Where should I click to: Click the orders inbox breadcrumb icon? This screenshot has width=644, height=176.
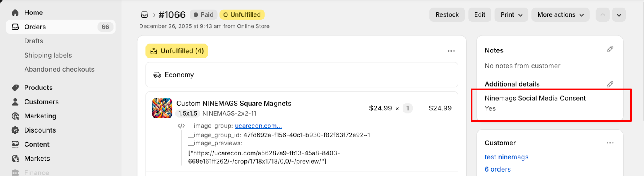point(144,15)
